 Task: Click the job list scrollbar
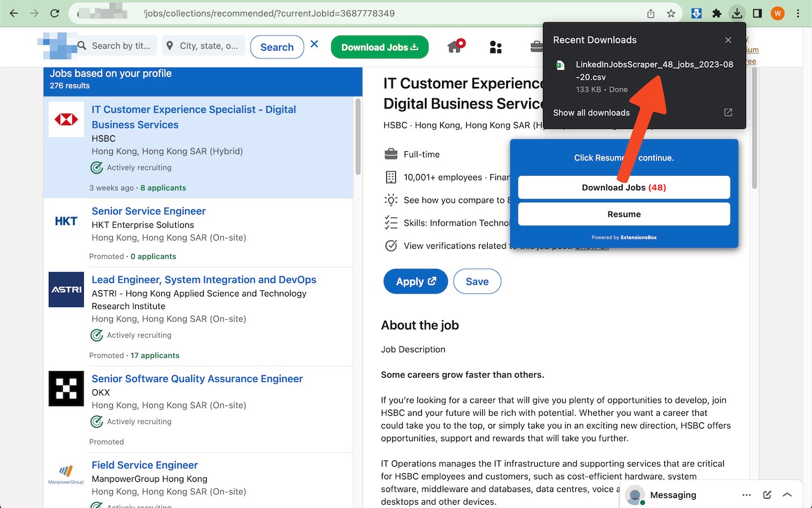tap(358, 136)
